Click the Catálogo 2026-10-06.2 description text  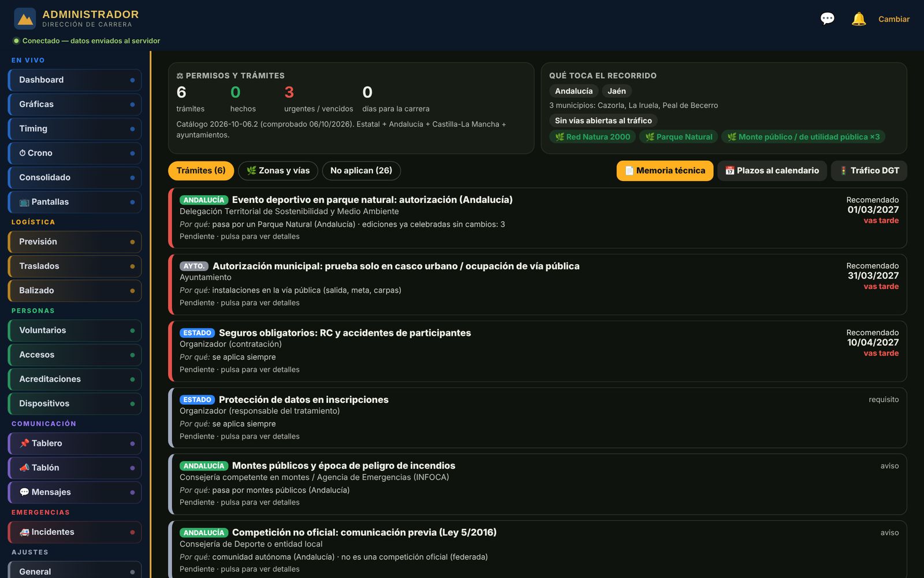[341, 129]
